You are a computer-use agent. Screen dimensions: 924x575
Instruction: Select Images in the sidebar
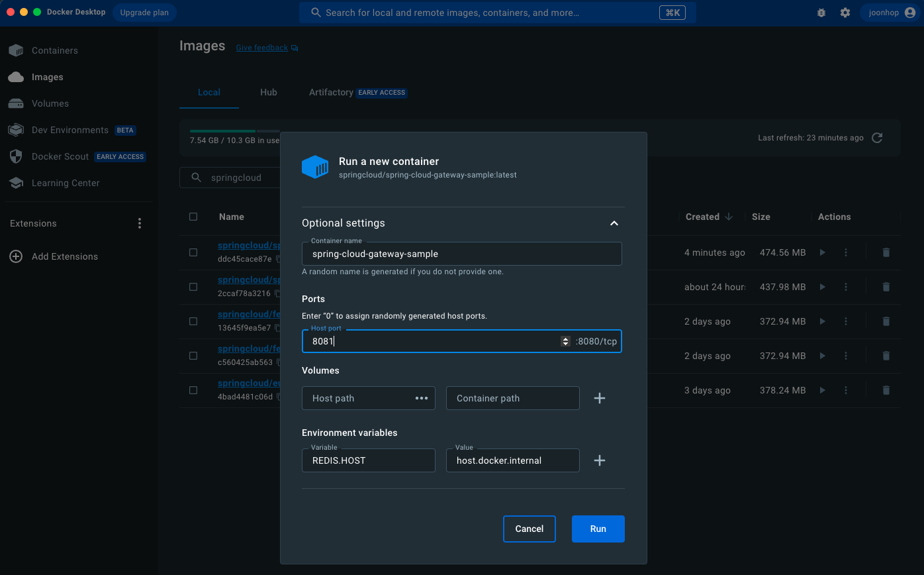48,77
